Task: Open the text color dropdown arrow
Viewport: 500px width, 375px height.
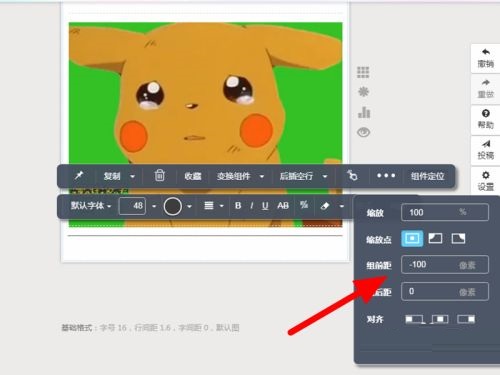Action: point(189,206)
